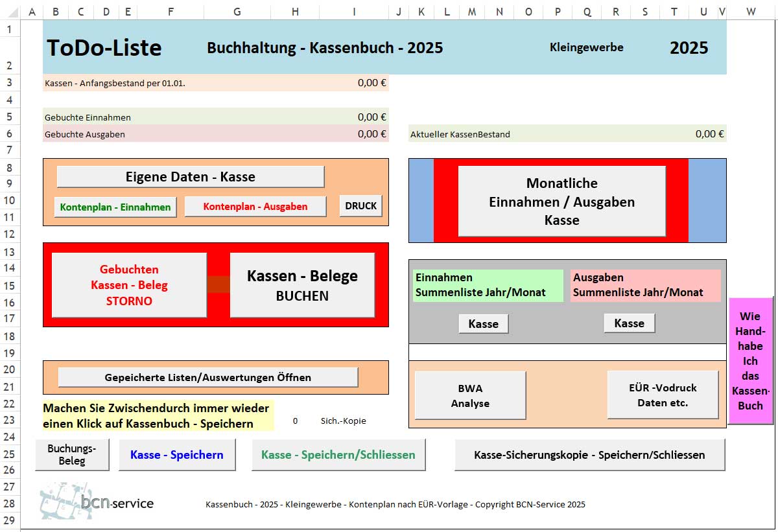Click Kassen - Belege BUCHEN button
778x532 pixels.
tap(302, 285)
